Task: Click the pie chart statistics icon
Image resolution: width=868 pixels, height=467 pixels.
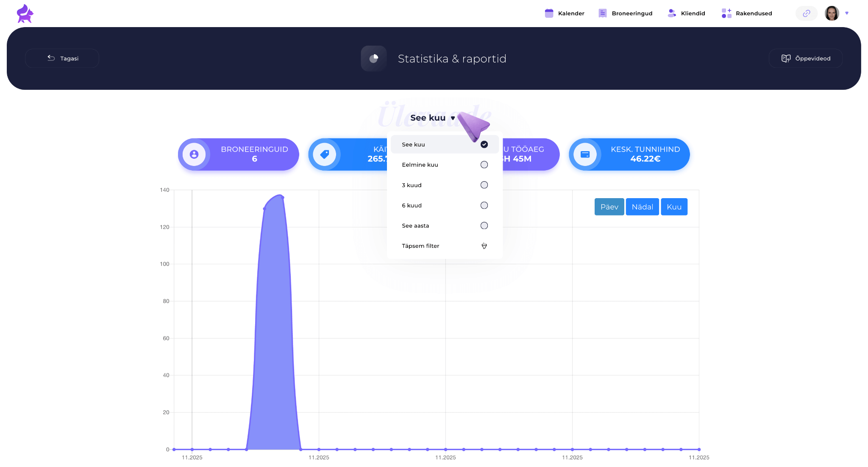Action: pyautogui.click(x=373, y=58)
